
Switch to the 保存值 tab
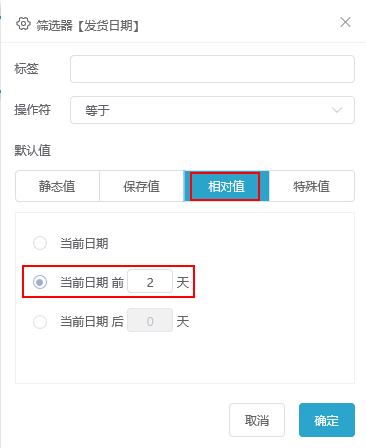142,186
